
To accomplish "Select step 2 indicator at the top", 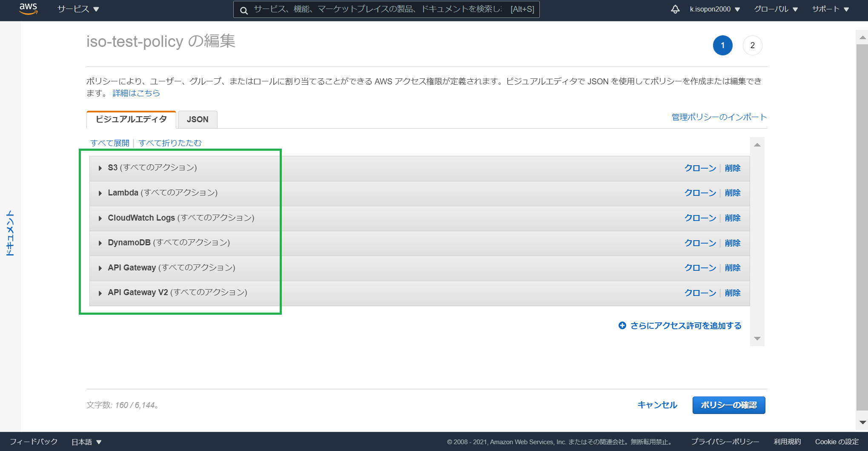I will click(x=752, y=45).
